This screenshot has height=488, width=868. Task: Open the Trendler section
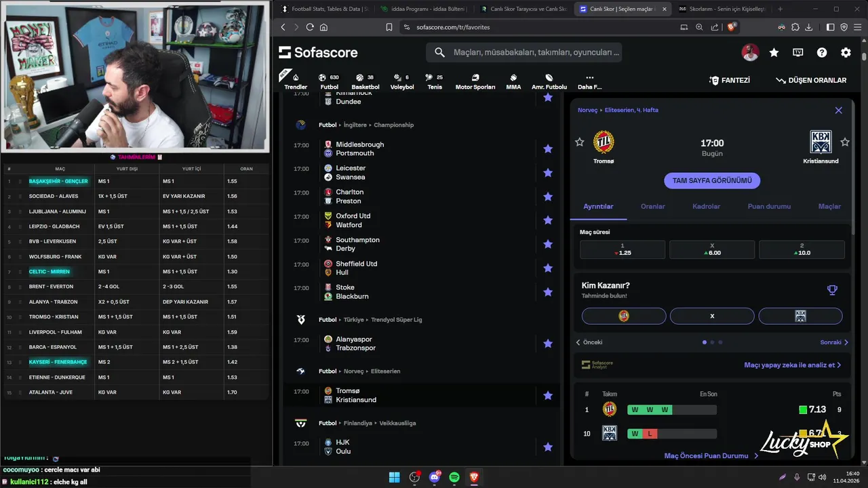coord(296,81)
